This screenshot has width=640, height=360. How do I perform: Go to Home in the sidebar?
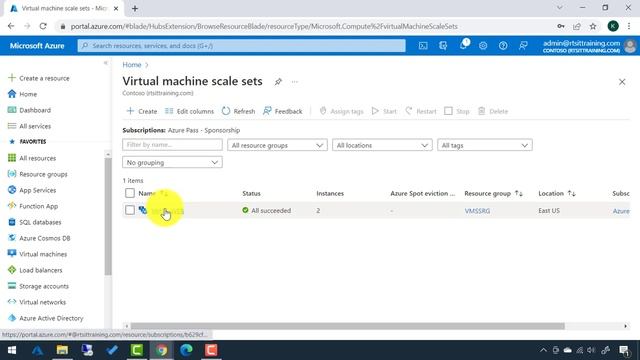tap(22, 94)
